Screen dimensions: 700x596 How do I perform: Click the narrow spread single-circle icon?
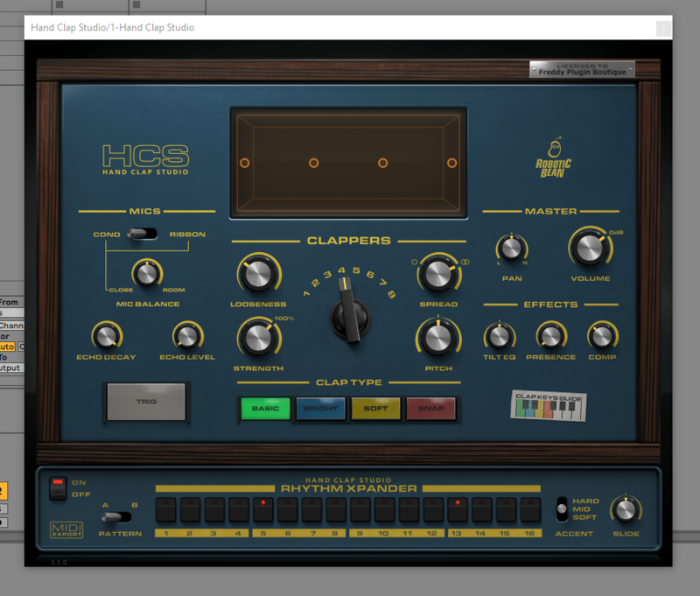click(x=414, y=262)
